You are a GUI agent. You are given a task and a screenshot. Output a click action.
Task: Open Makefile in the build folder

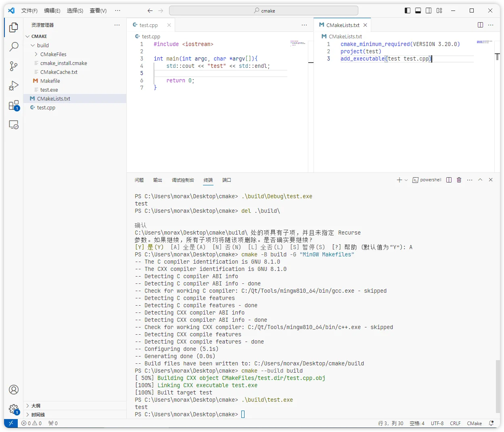point(50,81)
